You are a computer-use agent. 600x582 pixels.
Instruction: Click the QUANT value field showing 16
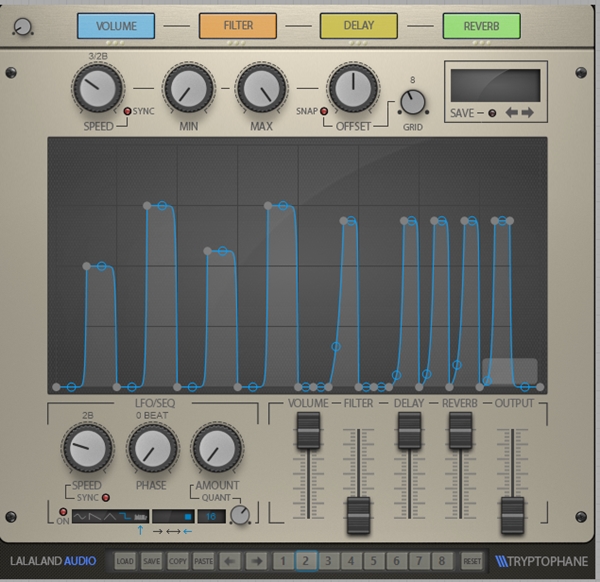211,516
